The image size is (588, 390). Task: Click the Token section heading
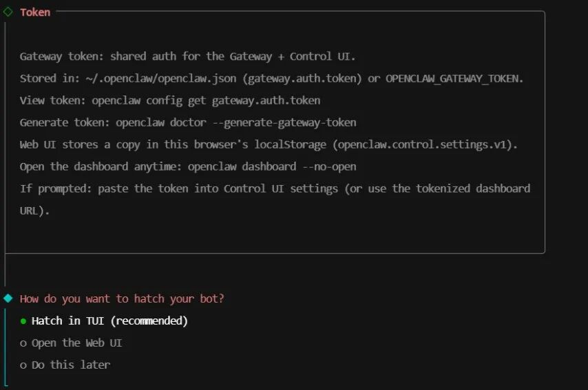coord(35,12)
